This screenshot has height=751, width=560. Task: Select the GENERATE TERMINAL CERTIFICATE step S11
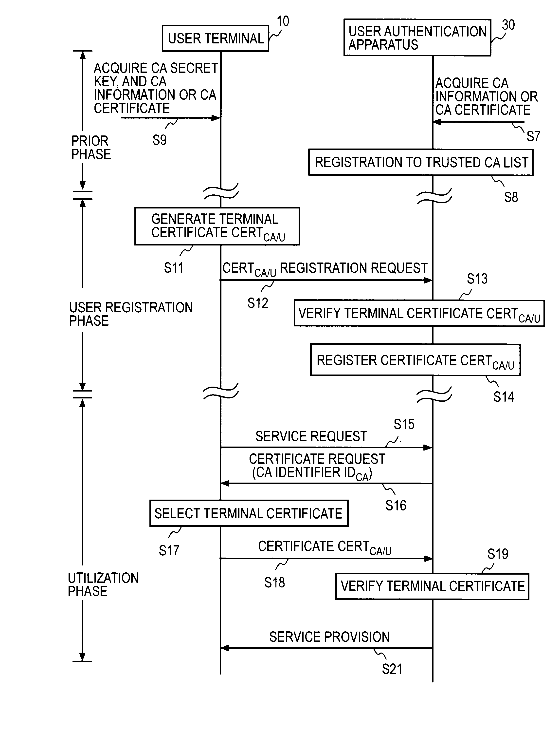194,226
